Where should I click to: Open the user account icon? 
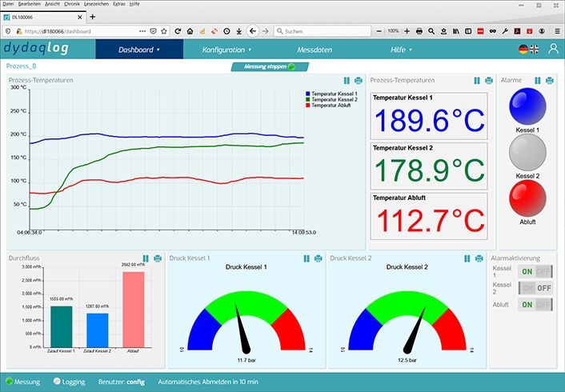click(x=553, y=50)
